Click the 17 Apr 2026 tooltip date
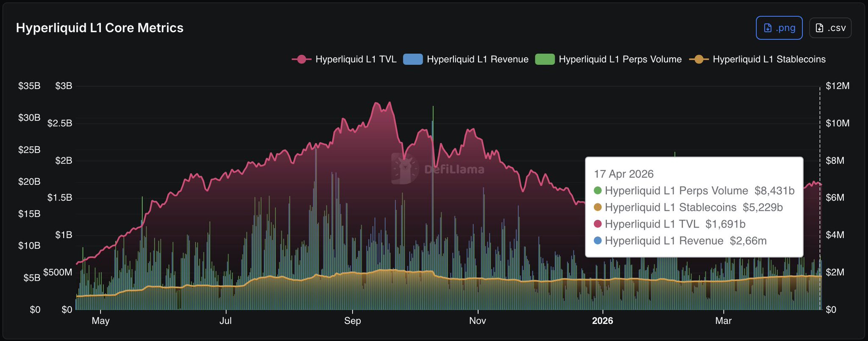 point(623,174)
